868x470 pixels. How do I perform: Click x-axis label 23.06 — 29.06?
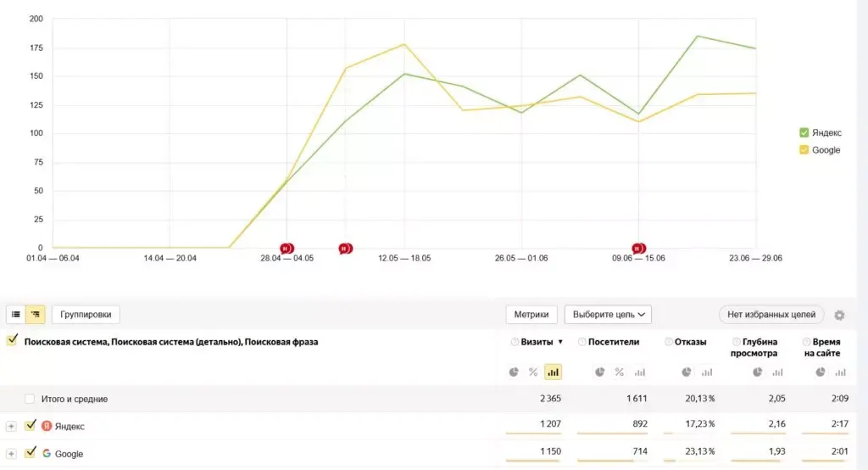point(755,258)
